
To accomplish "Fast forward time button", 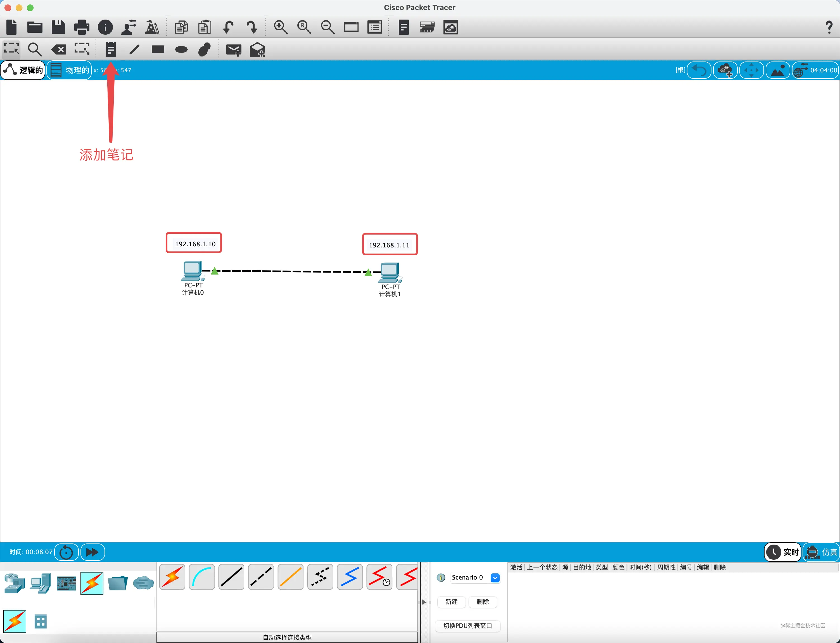I will pyautogui.click(x=92, y=552).
